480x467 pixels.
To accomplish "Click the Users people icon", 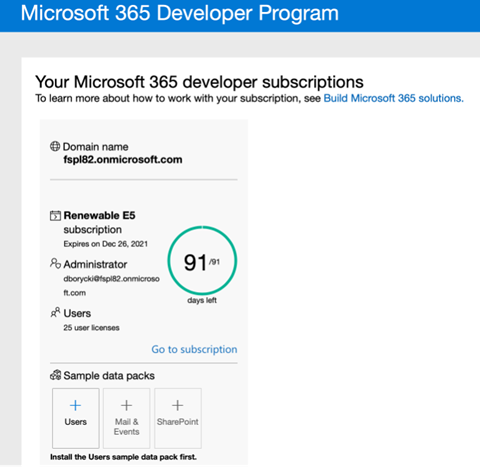I will pyautogui.click(x=55, y=312).
